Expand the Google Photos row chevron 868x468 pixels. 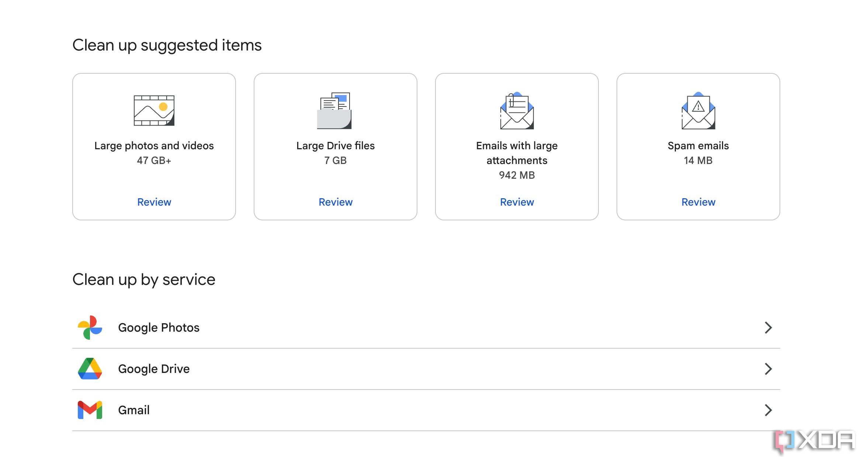point(768,328)
